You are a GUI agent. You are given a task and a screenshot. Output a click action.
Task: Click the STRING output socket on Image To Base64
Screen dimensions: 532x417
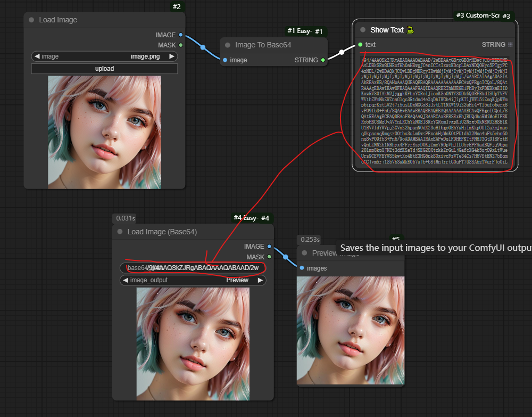pyautogui.click(x=323, y=60)
